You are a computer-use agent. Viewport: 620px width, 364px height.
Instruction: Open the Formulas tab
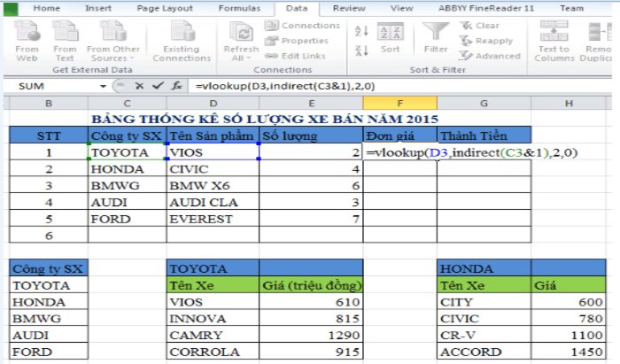tap(239, 8)
